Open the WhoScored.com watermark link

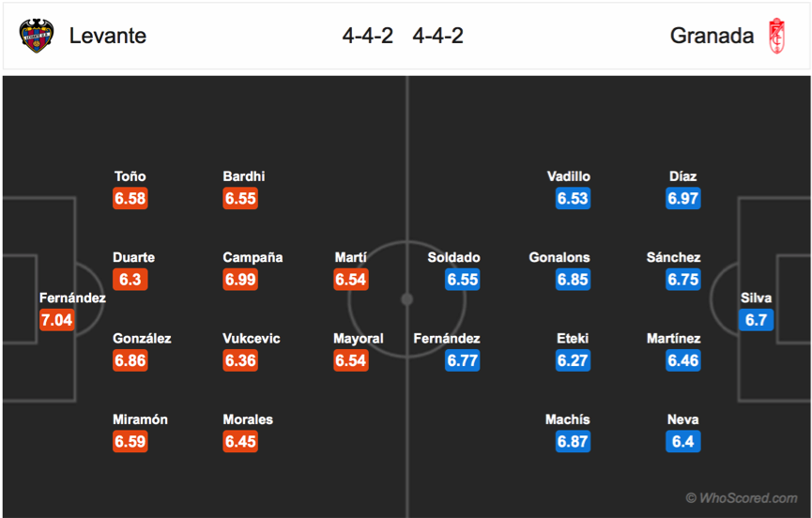point(742,497)
